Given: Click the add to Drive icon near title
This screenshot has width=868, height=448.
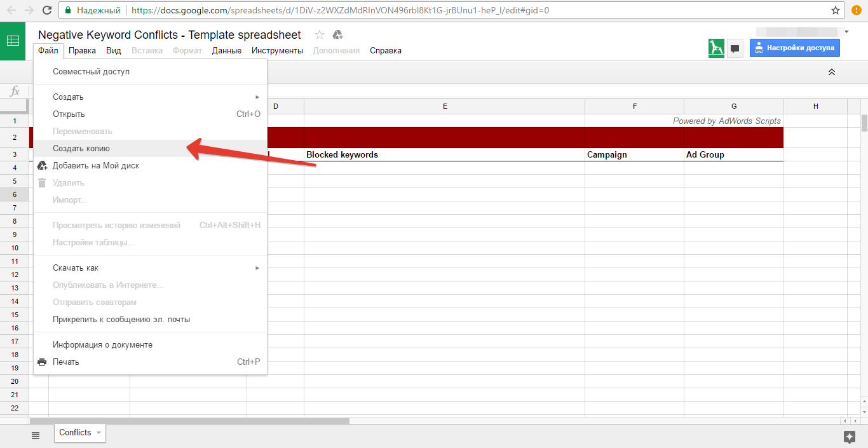Looking at the screenshot, I should pos(338,35).
